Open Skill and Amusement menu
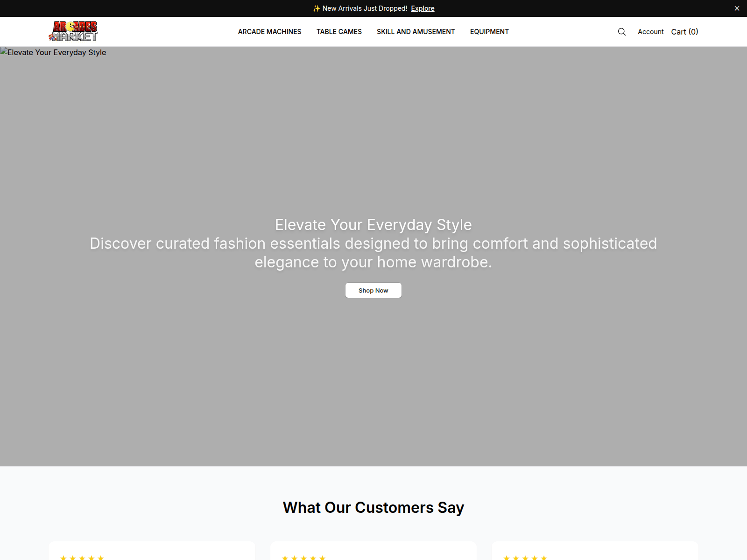The height and width of the screenshot is (560, 747). (416, 32)
